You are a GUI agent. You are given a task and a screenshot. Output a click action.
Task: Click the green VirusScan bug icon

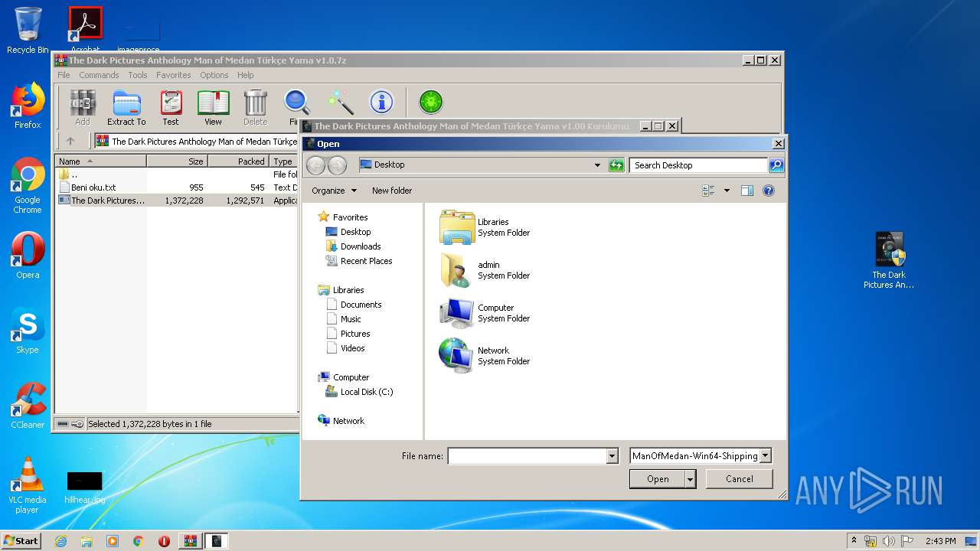coord(431,102)
